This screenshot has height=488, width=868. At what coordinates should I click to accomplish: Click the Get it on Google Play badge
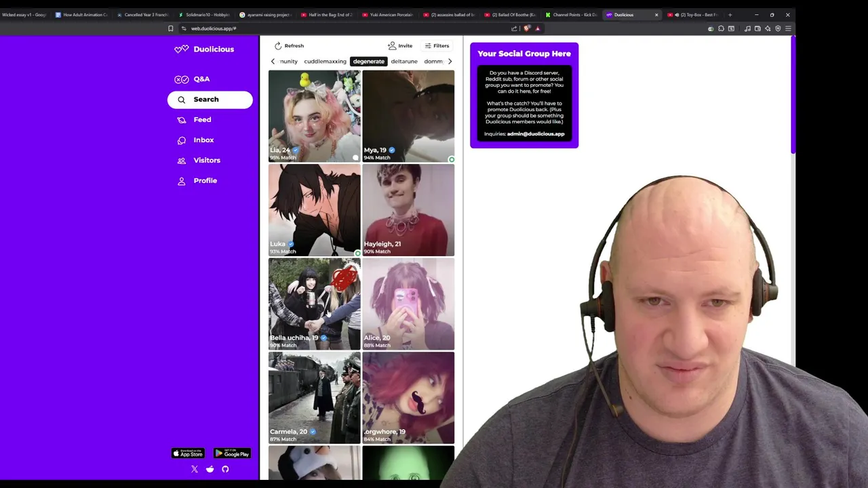[232, 453]
